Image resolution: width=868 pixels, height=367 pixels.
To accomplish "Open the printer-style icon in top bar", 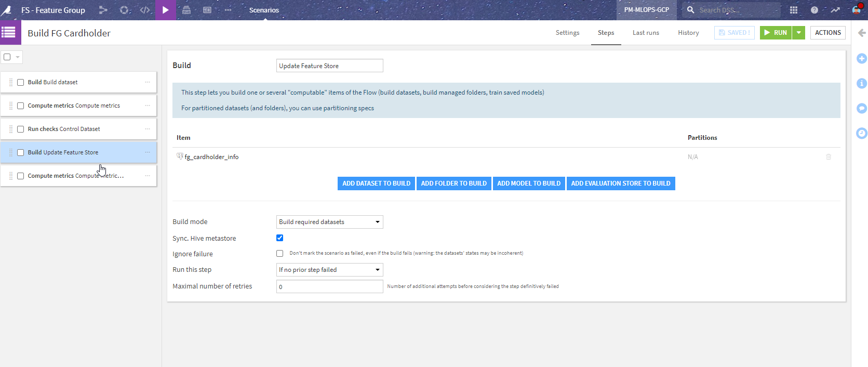I will coord(186,10).
